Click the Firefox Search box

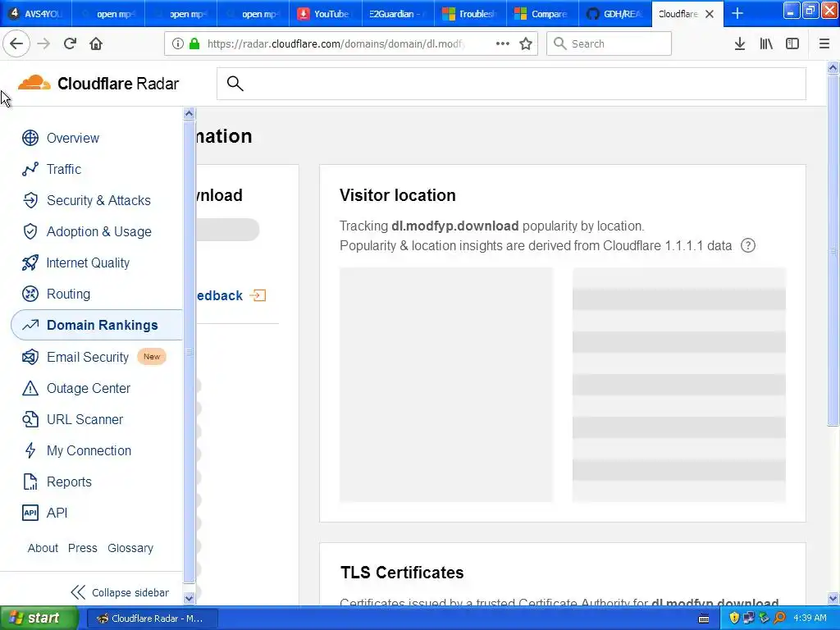coord(609,43)
